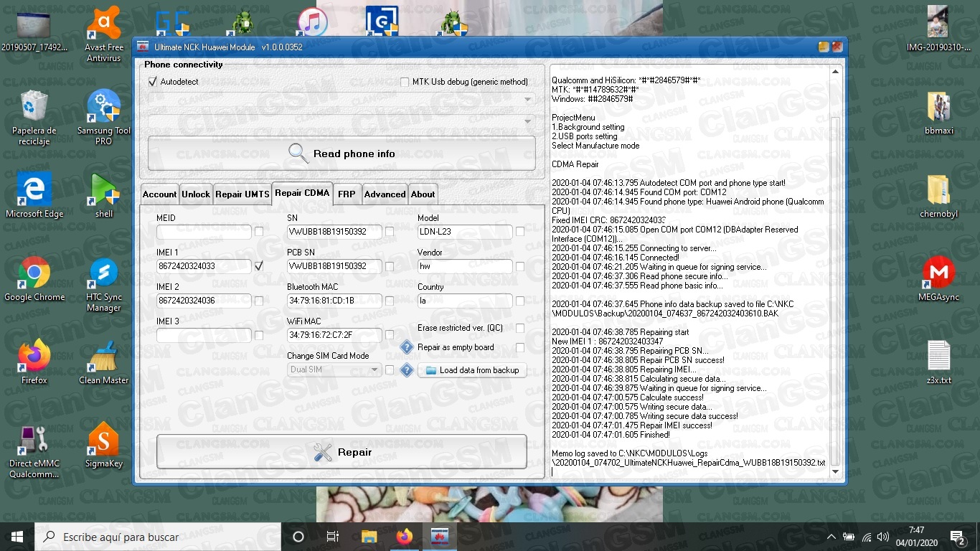The image size is (980, 551).
Task: Open the Papelera de reciclaje icon
Action: coord(34,118)
